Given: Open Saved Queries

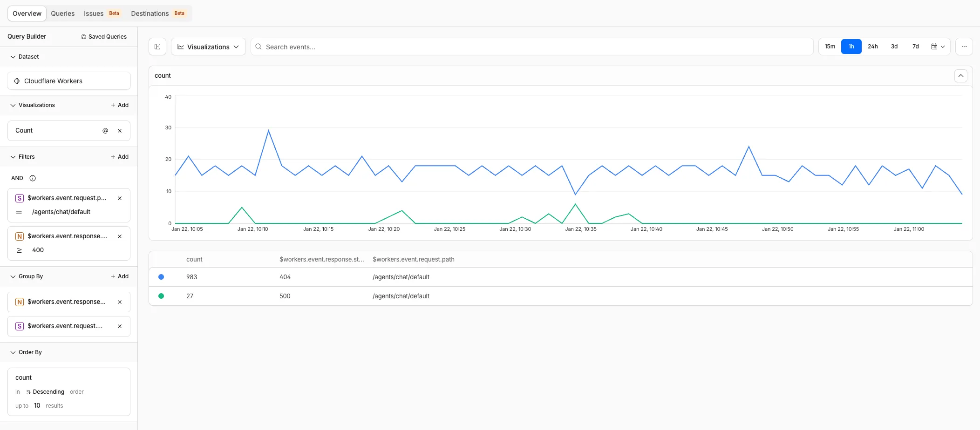Looking at the screenshot, I should 104,37.
